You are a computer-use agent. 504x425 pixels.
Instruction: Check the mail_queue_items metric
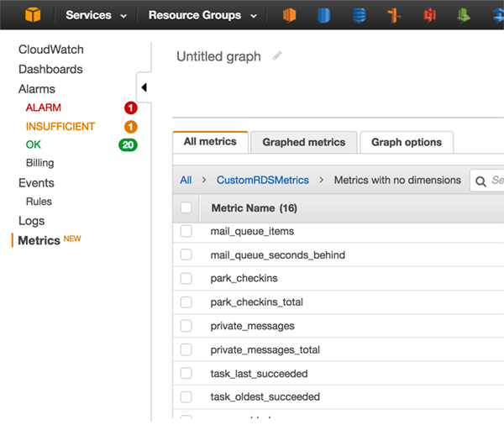186,231
